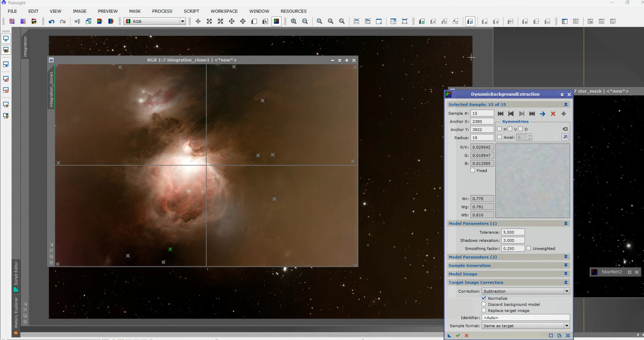Collapse Model Parameters (1) section
Image resolution: width=644 pixels, height=340 pixels.
tap(566, 223)
